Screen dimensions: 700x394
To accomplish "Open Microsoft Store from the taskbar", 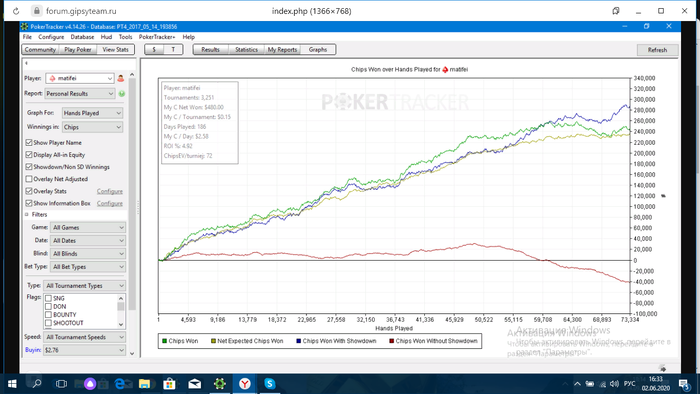I will (169, 384).
